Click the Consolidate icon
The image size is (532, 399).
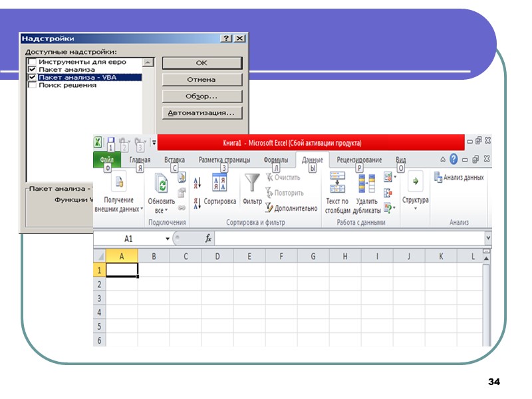[x=388, y=193]
